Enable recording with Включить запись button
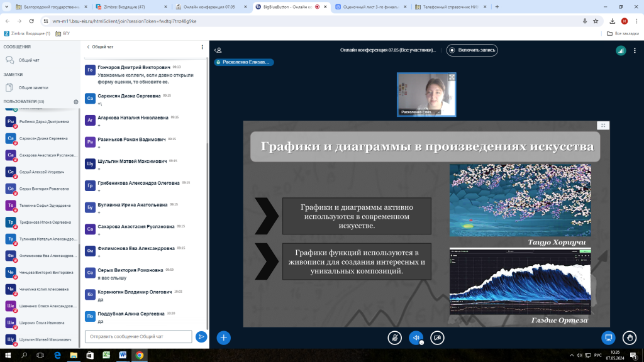The image size is (644, 362). coord(472,50)
